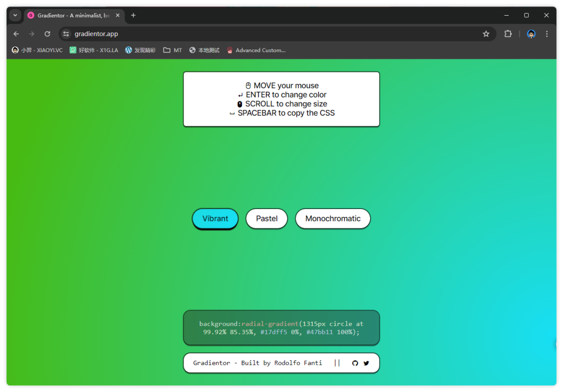Bookmark this page with the star icon

click(x=486, y=34)
